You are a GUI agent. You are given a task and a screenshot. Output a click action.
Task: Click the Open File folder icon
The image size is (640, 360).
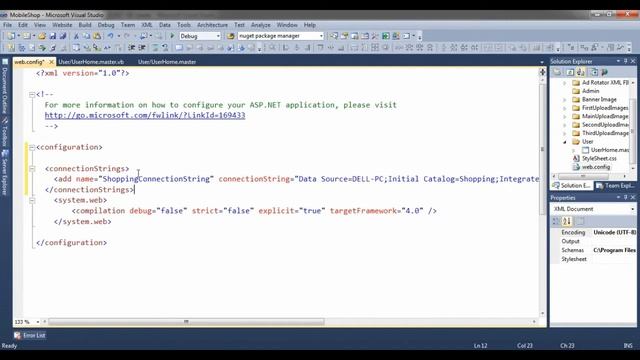pyautogui.click(x=42, y=36)
